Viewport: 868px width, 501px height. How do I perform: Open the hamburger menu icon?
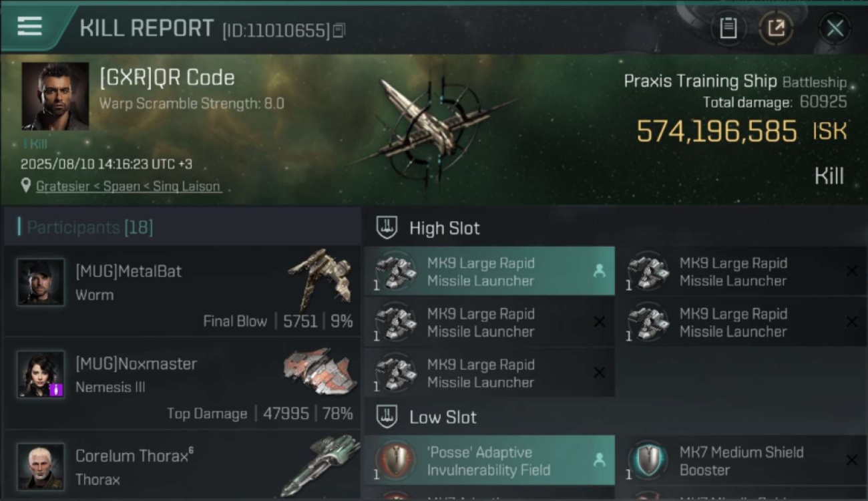(x=29, y=27)
